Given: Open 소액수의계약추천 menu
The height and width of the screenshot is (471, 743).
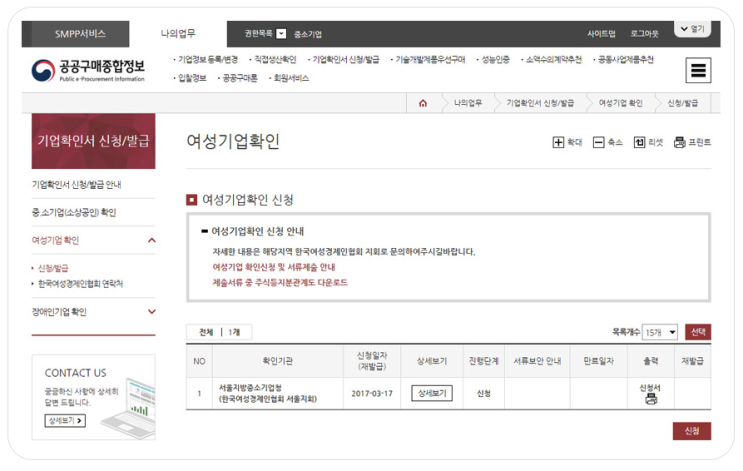Looking at the screenshot, I should click(553, 60).
